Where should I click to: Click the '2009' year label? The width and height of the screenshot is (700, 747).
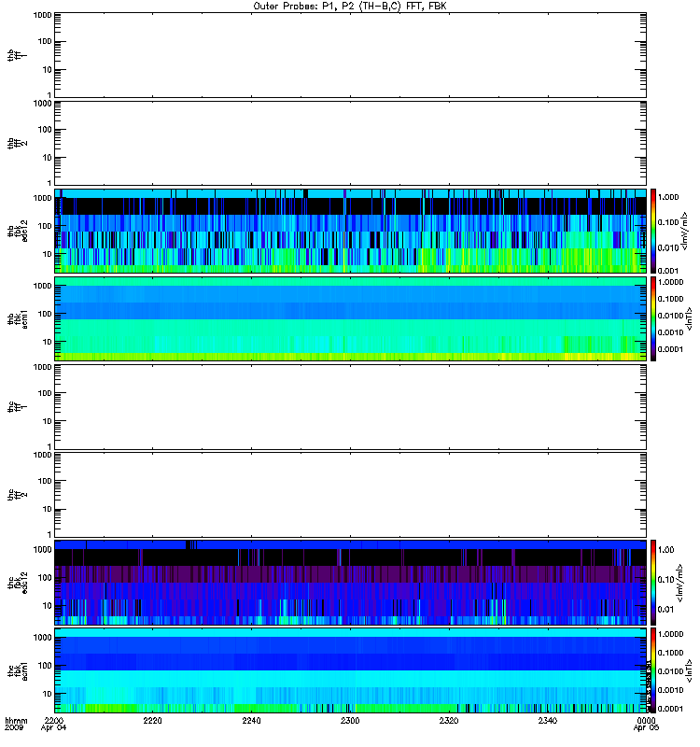(12, 727)
